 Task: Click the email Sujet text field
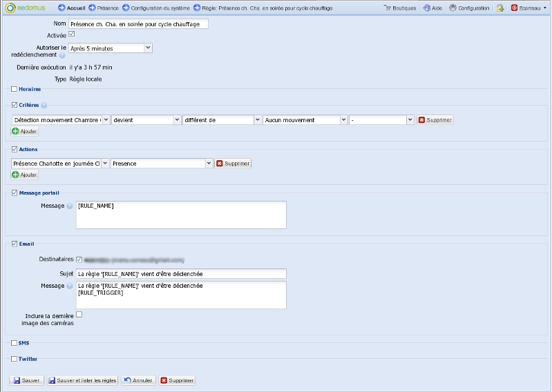point(181,274)
